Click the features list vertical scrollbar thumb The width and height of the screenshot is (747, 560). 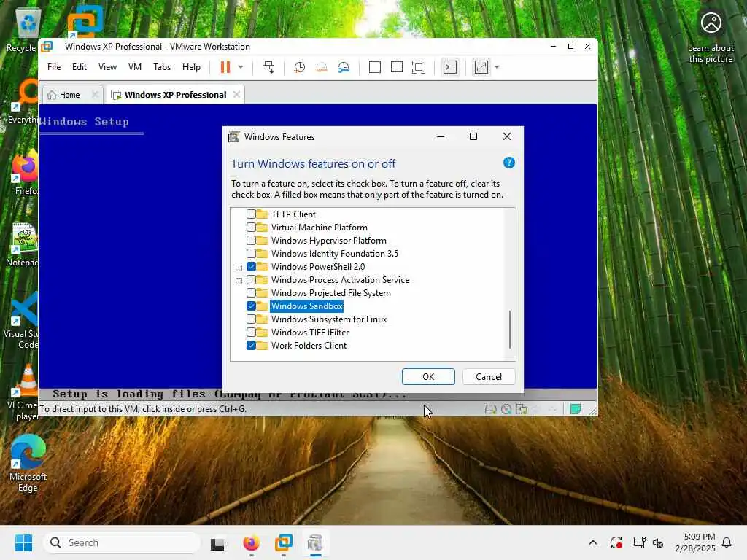(510, 330)
